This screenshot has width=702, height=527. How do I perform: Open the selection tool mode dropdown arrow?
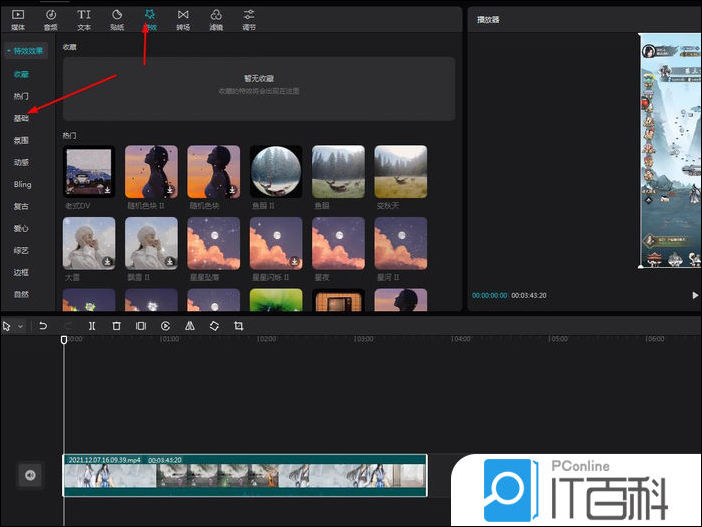18,327
